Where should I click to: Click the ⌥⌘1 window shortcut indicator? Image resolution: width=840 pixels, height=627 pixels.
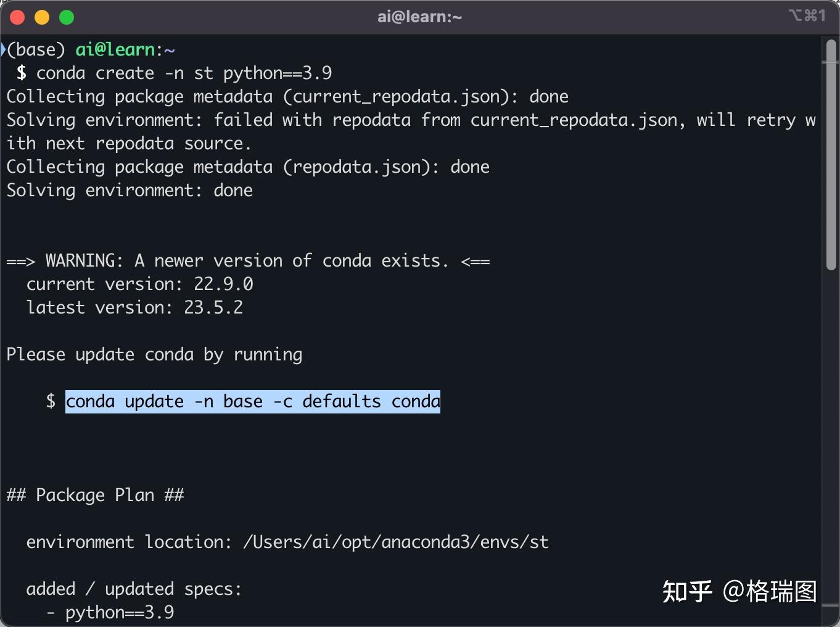pos(807,16)
